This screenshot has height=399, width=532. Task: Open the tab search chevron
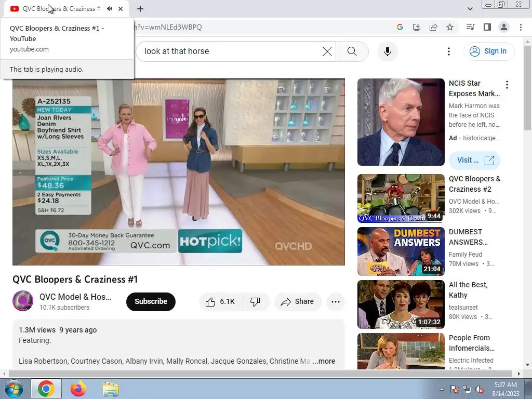point(470,9)
